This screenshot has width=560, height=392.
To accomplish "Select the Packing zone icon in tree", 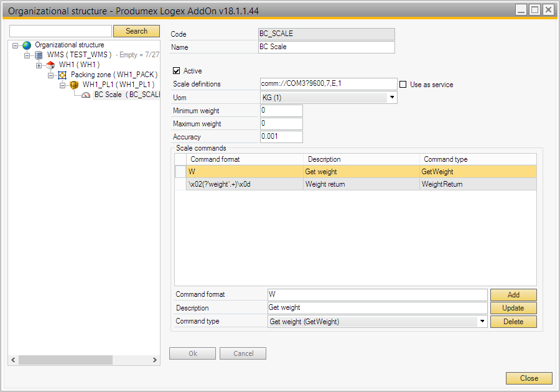I will point(62,75).
